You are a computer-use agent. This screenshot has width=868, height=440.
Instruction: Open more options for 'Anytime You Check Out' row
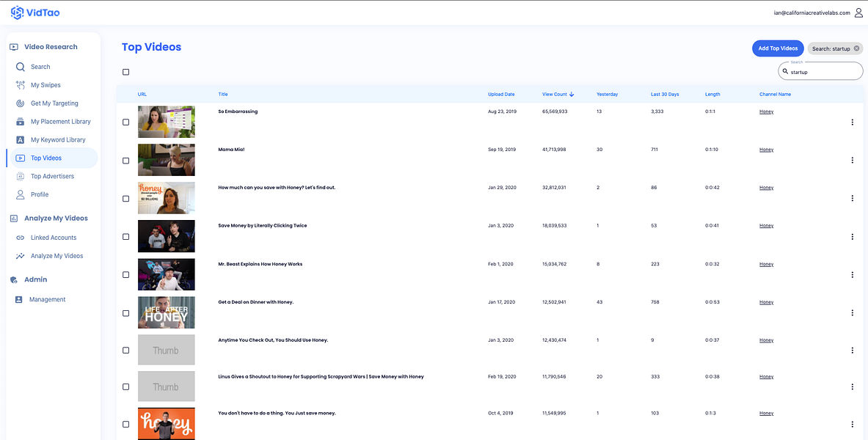point(852,351)
